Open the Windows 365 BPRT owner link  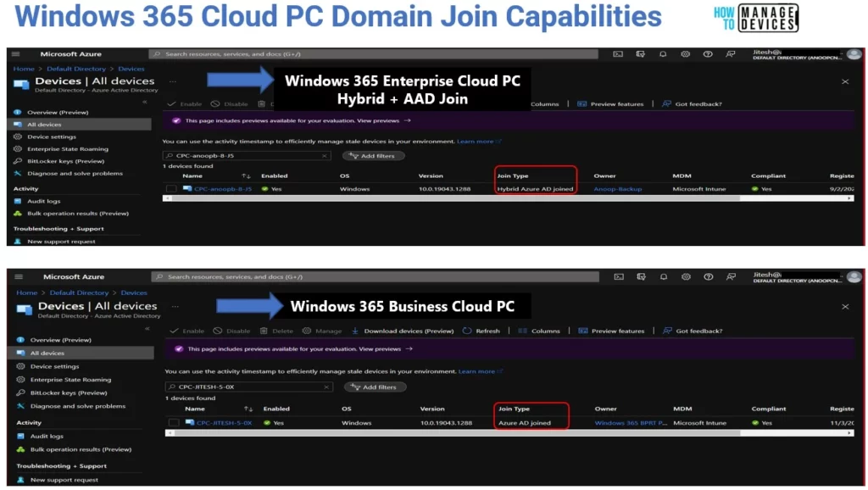click(631, 423)
